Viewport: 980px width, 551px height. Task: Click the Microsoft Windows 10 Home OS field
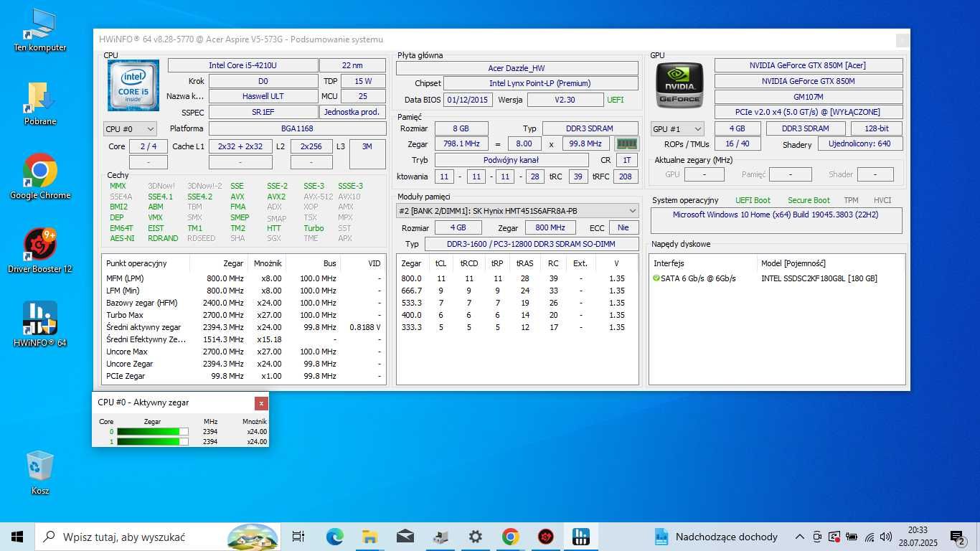click(x=776, y=220)
